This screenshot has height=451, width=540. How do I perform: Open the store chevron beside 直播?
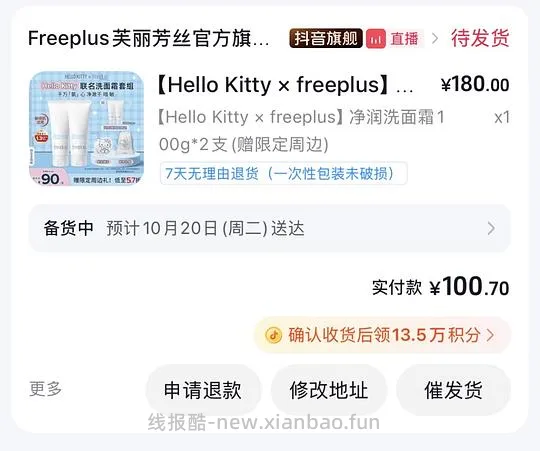point(435,38)
